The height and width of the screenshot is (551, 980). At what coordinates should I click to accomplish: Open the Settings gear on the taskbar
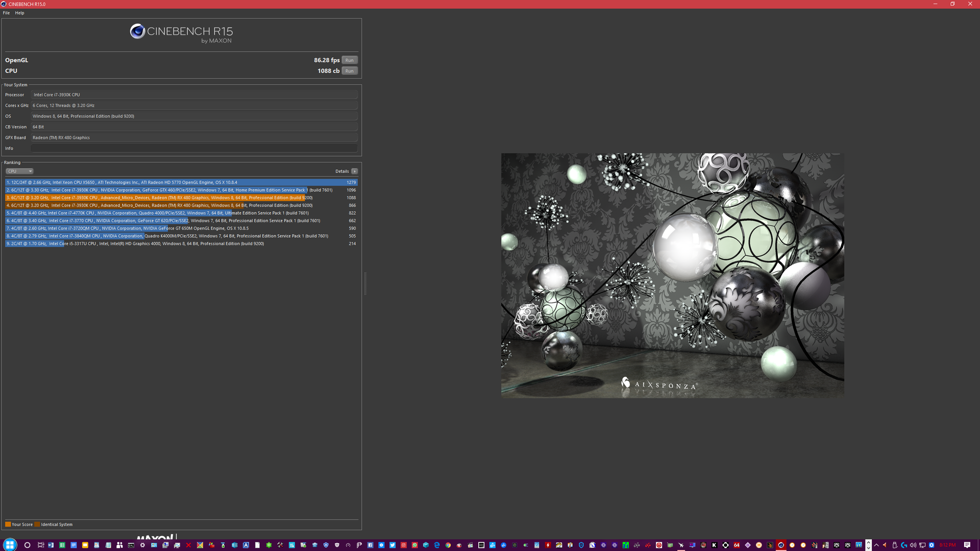142,545
